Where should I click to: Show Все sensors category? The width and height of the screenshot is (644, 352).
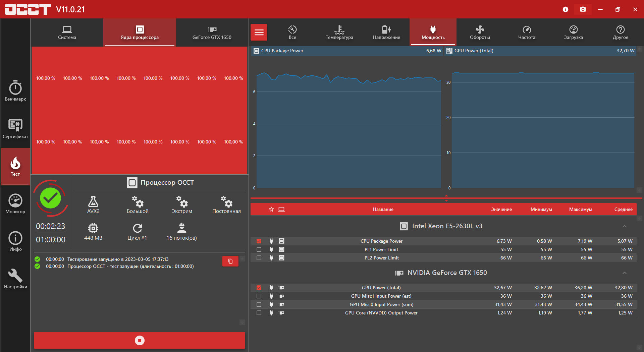[292, 33]
